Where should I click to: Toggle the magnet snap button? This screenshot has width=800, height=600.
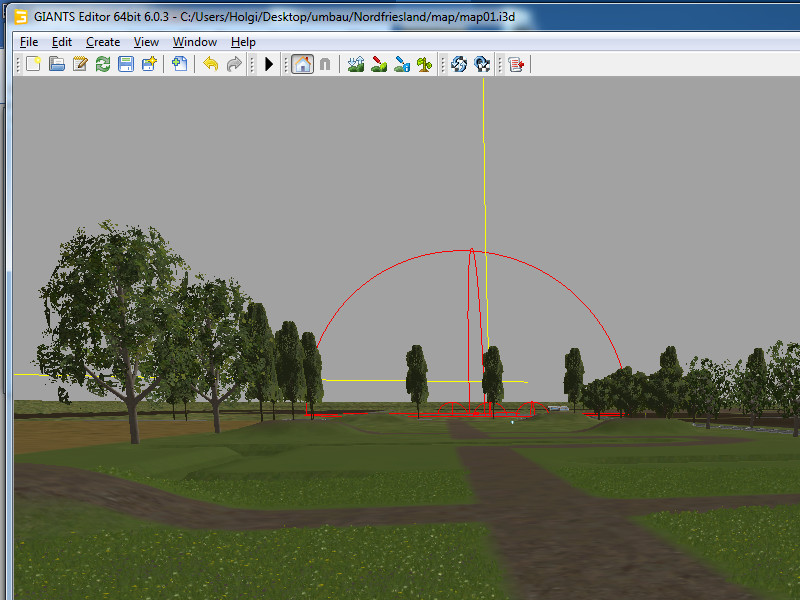(x=325, y=64)
